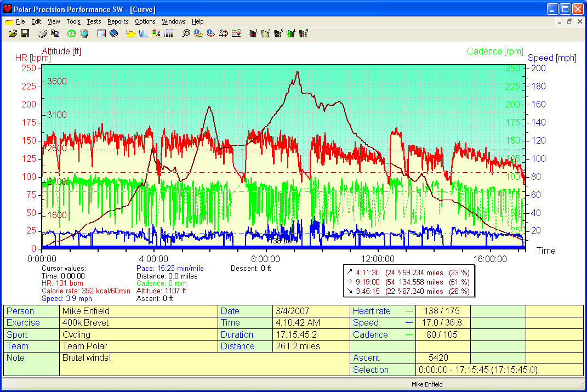Open the Reports menu
This screenshot has height=392, width=587.
click(118, 21)
